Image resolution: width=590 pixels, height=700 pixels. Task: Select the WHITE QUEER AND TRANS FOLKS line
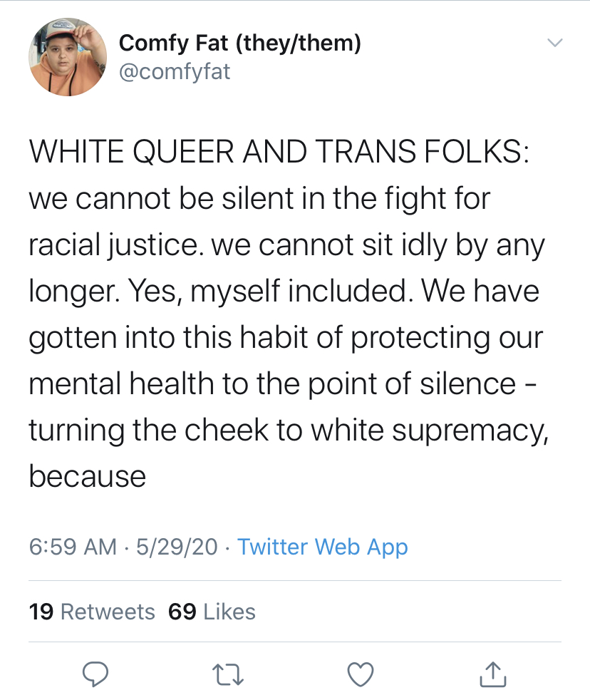[279, 151]
